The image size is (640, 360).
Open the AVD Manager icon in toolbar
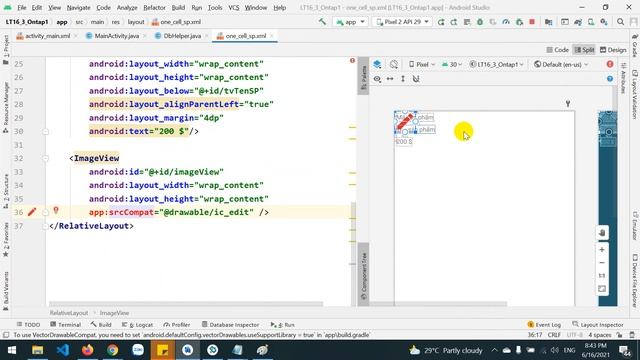[591, 22]
